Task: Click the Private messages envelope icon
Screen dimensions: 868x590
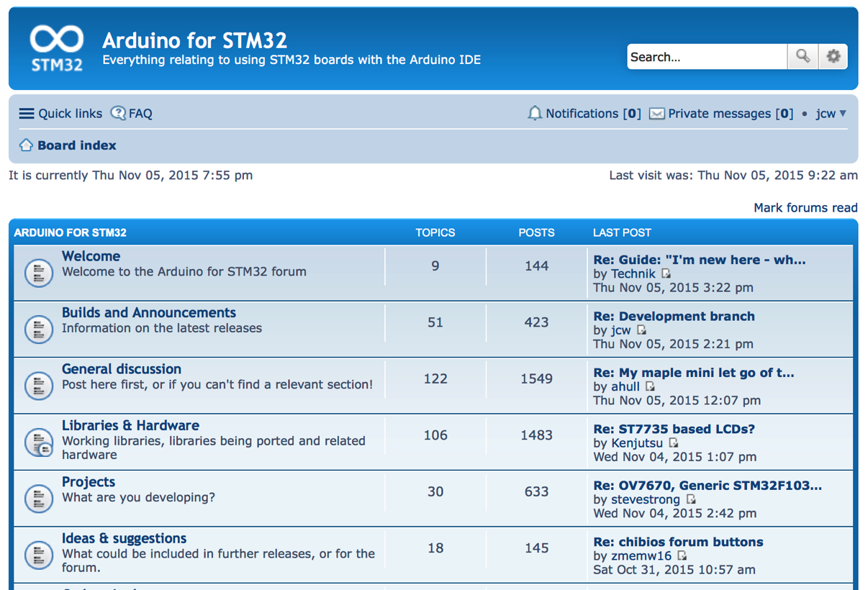Action: pos(657,114)
